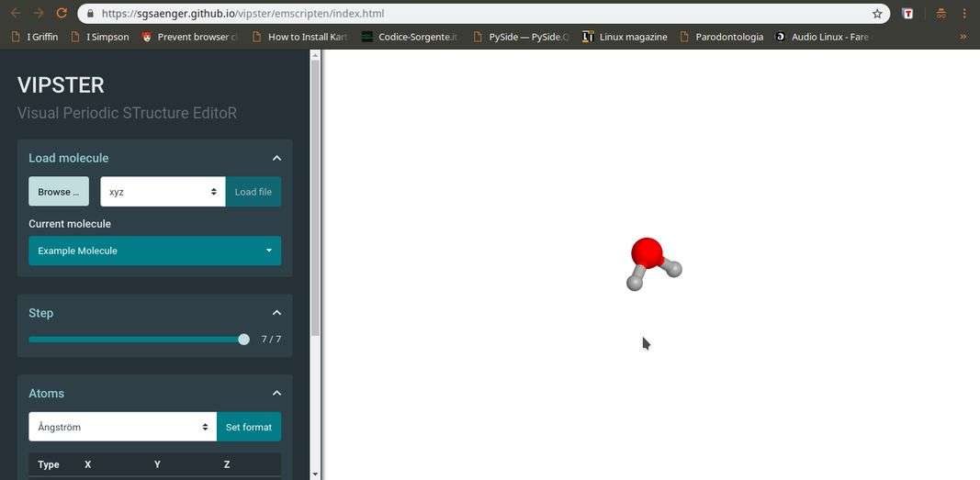Open the browser three-dot menu

tap(964, 13)
